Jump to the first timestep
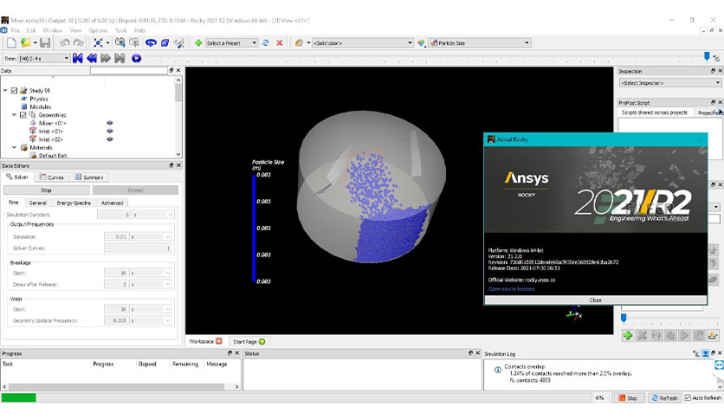The width and height of the screenshot is (724, 419). tap(78, 58)
